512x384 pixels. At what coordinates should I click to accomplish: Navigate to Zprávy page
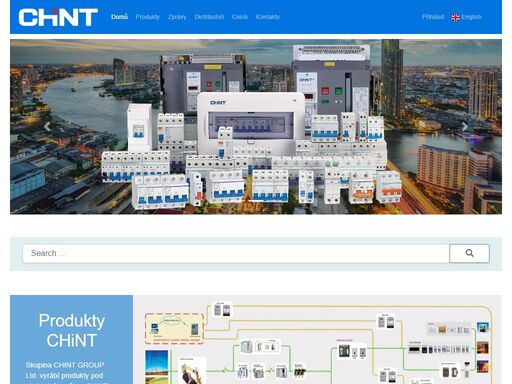pos(177,17)
